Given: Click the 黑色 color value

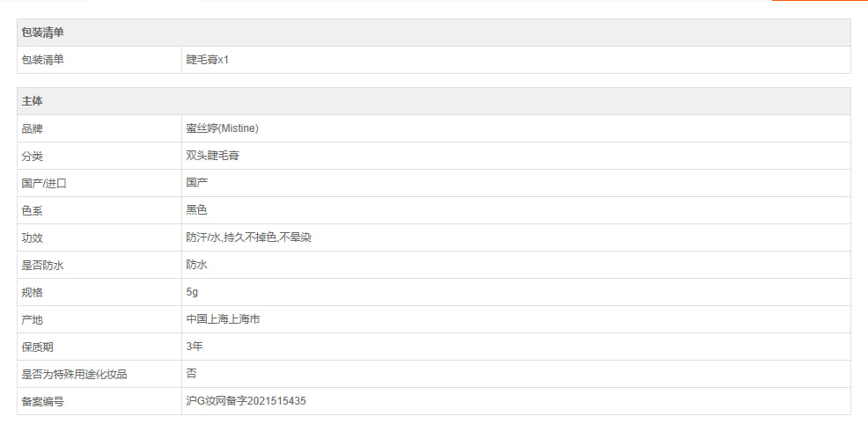Looking at the screenshot, I should click(x=196, y=210).
